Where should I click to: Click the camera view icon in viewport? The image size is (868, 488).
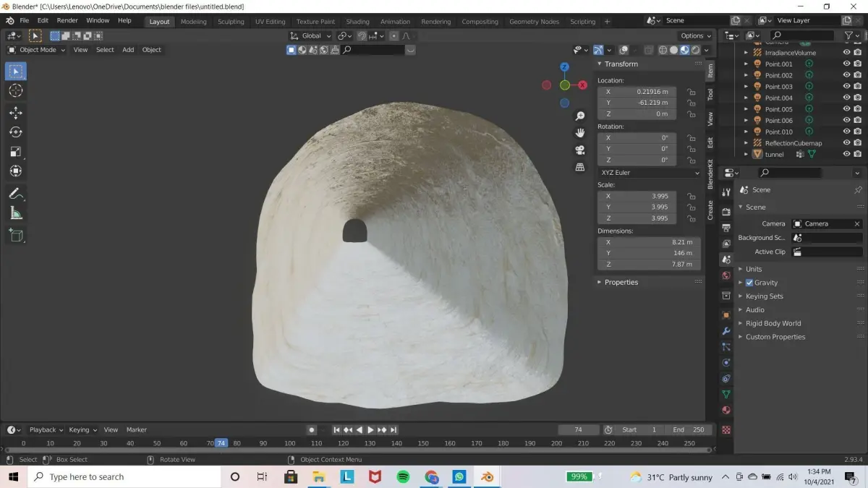579,150
